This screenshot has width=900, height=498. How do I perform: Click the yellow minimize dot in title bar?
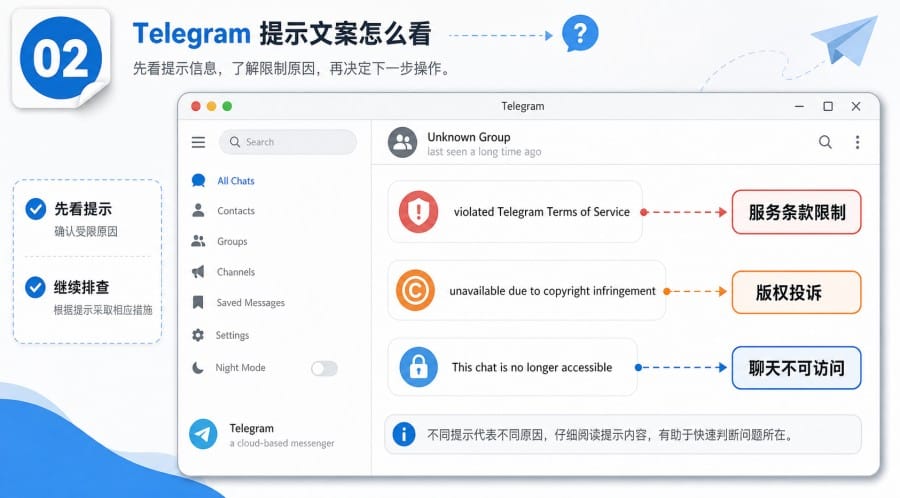211,106
